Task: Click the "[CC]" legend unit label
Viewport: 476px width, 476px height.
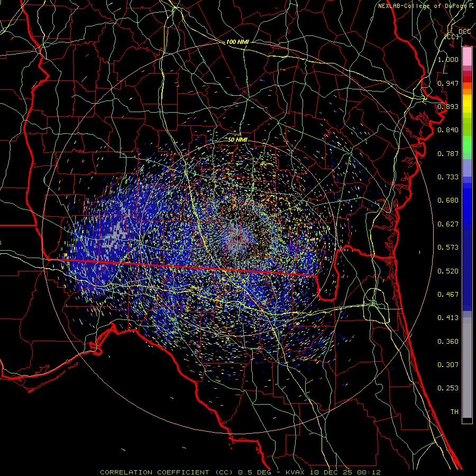Action: coord(452,36)
